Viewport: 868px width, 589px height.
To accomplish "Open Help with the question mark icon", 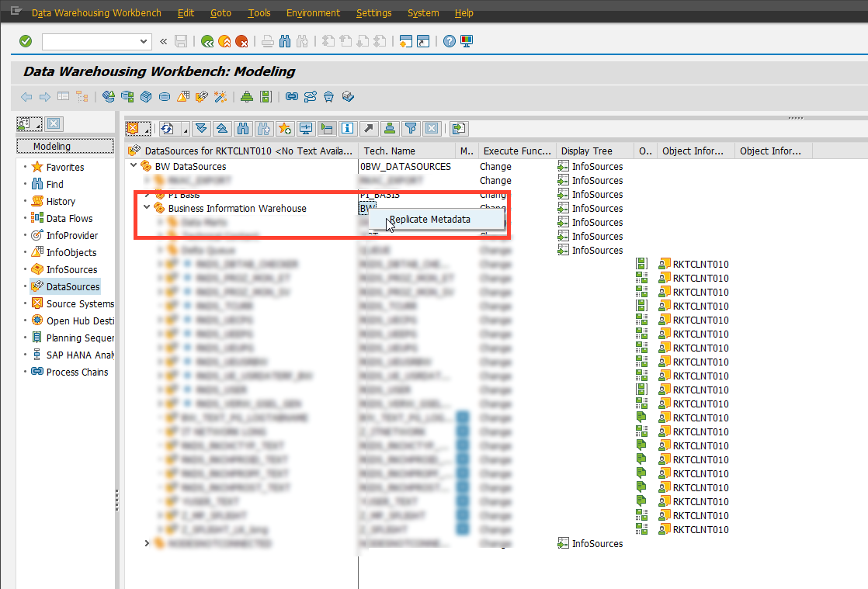I will [449, 41].
